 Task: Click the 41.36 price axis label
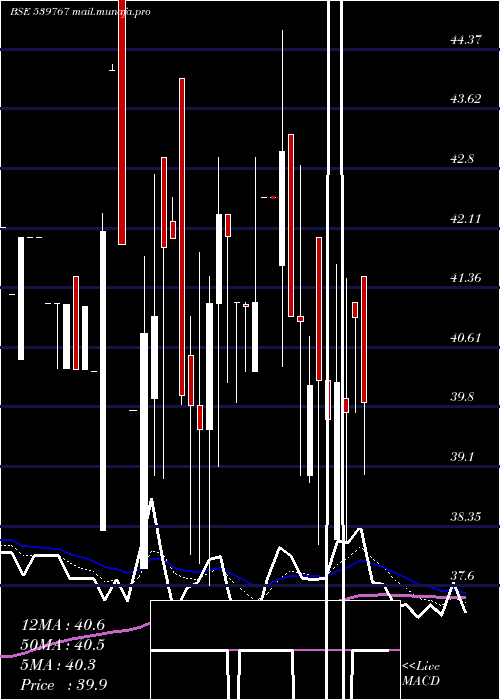point(466,278)
